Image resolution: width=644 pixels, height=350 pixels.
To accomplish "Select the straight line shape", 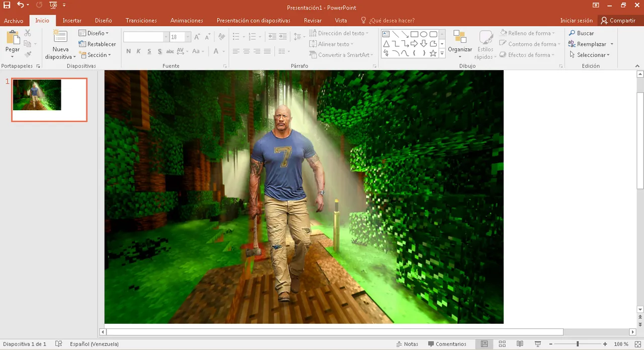I will click(x=395, y=34).
